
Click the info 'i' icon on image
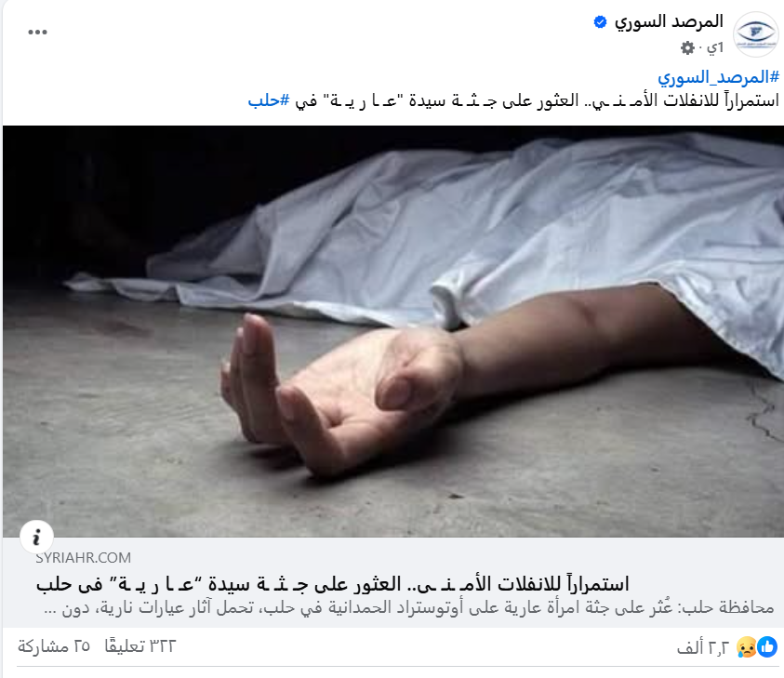36,538
